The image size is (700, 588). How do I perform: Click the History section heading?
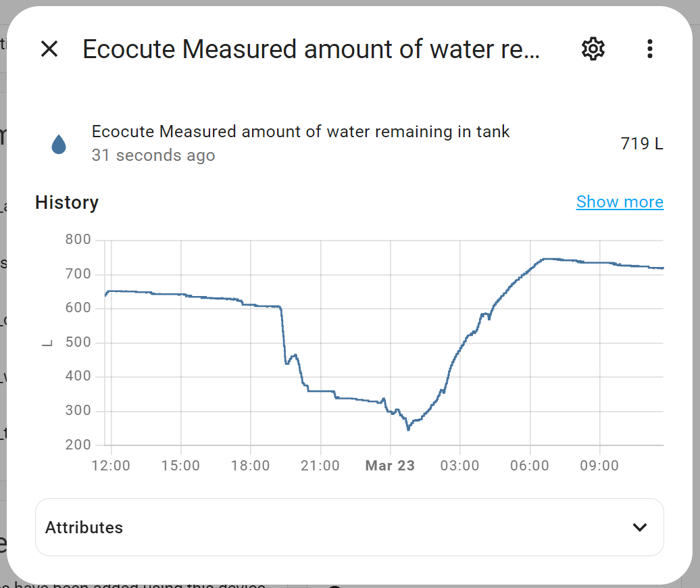coord(67,202)
